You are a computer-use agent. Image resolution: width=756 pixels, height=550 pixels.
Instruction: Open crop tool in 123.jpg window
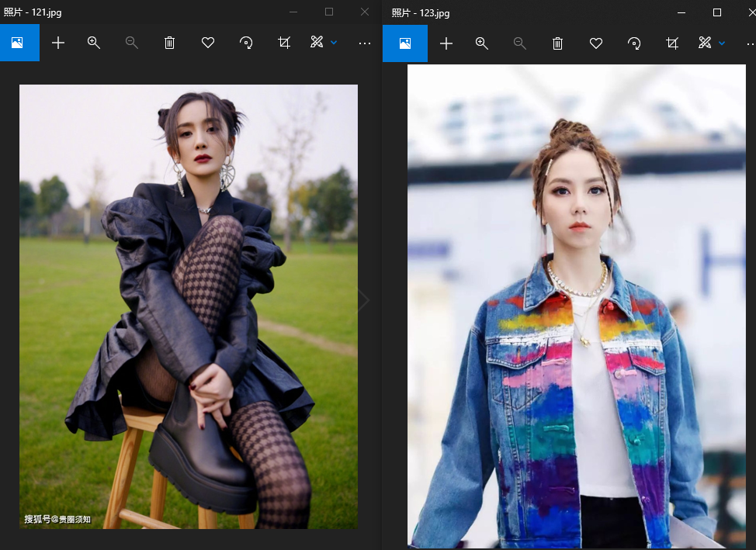pyautogui.click(x=672, y=44)
